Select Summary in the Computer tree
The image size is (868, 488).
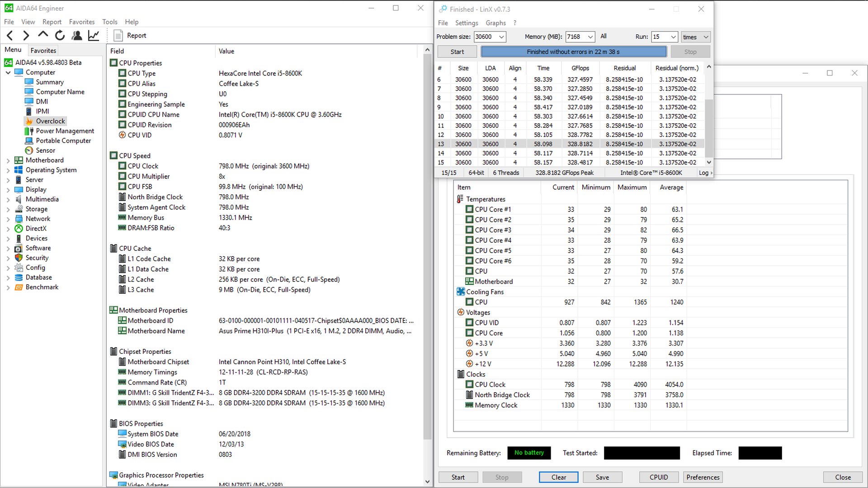click(50, 82)
